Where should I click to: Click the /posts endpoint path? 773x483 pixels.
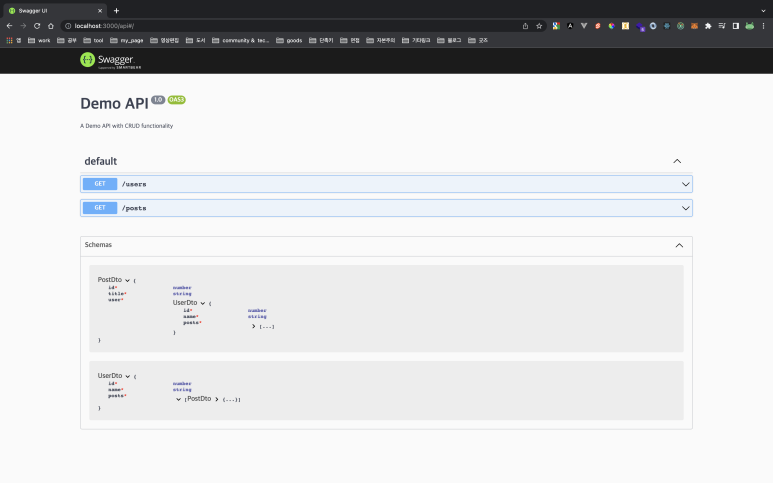(x=134, y=208)
